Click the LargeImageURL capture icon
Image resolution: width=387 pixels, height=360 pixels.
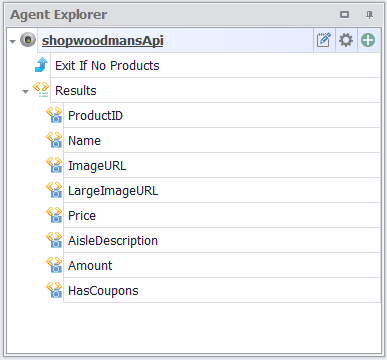coord(54,190)
